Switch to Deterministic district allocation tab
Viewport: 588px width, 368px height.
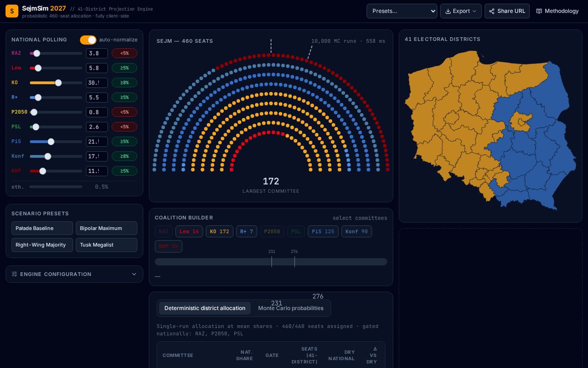click(205, 308)
